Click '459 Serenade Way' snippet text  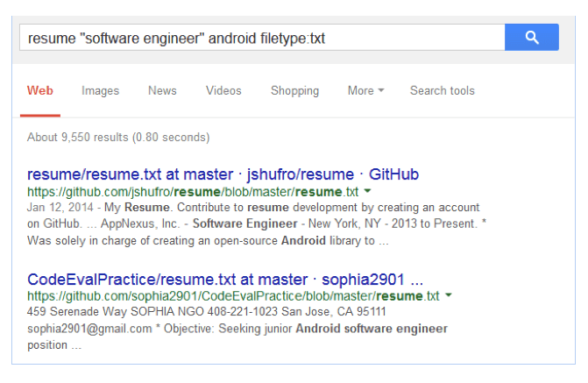click(x=77, y=312)
